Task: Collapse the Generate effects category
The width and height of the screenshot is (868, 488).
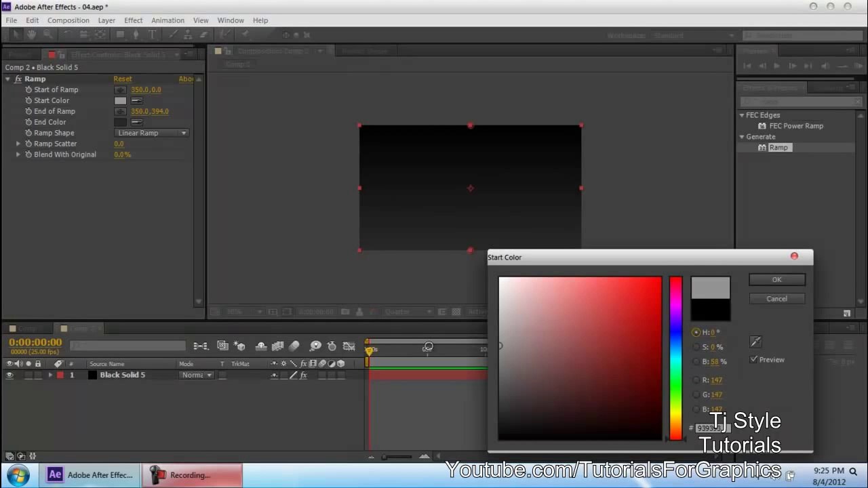Action: (x=742, y=137)
